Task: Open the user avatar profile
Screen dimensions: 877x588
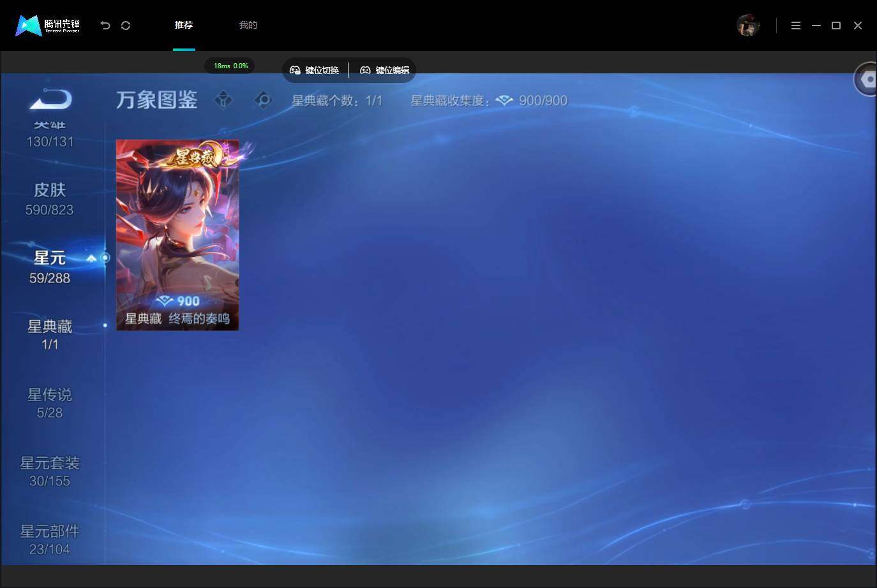Action: tap(748, 26)
